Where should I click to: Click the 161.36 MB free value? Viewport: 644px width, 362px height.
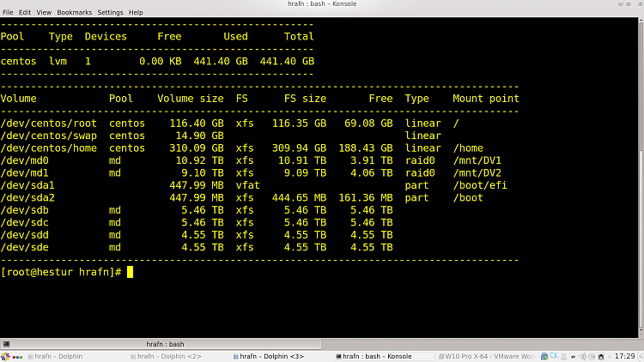click(366, 198)
